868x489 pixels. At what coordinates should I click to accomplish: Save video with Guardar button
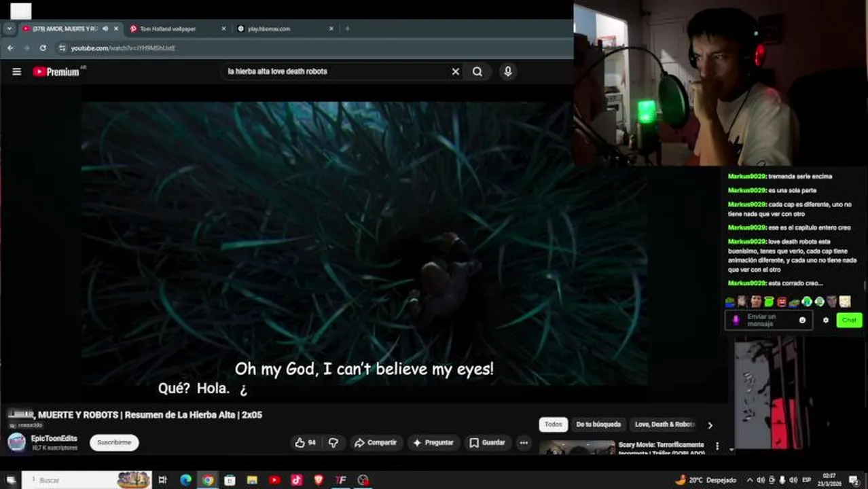click(487, 443)
